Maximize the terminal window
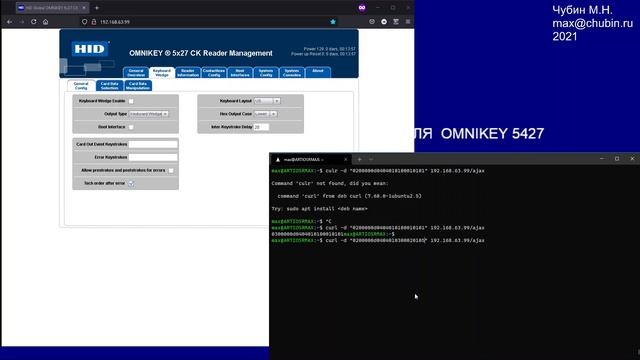This screenshot has height=360, width=640. coord(617,158)
